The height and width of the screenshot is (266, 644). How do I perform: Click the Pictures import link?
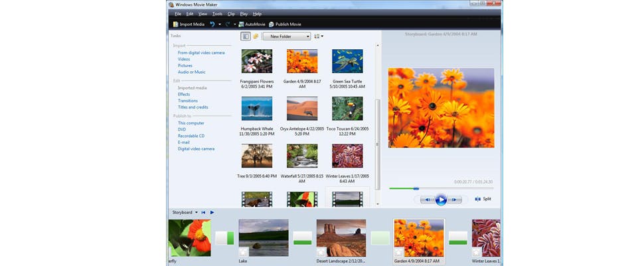(185, 66)
